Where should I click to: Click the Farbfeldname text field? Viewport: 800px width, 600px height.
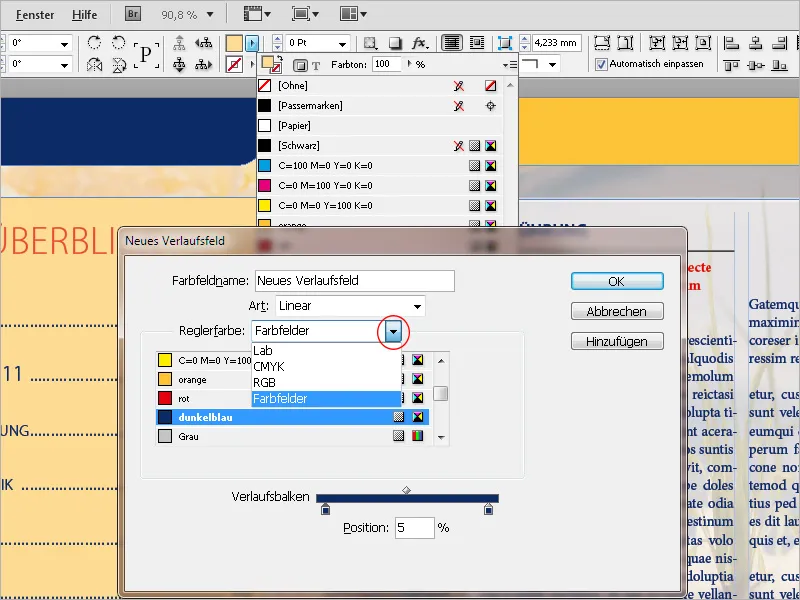point(355,281)
